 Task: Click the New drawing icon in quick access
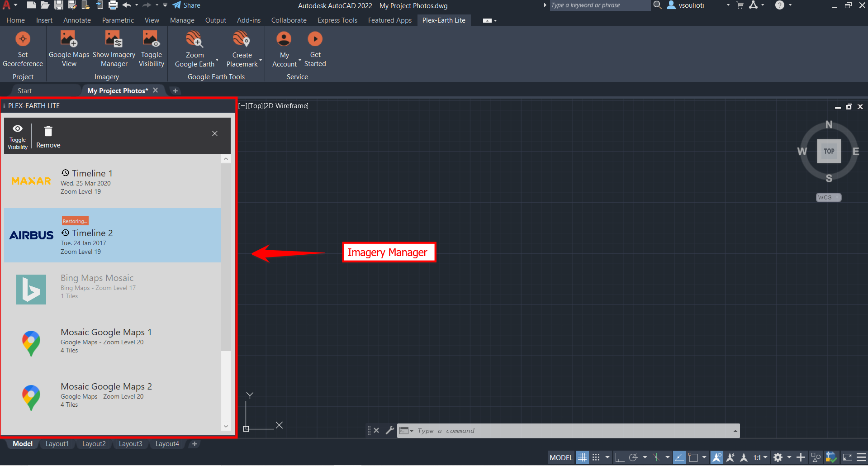[x=31, y=5]
